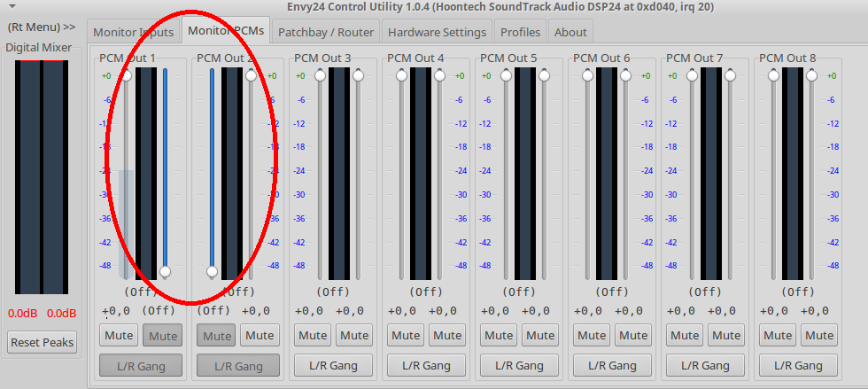868x389 pixels.
Task: Click PCM Out 2 left slider handle at bottom
Action: 212,271
